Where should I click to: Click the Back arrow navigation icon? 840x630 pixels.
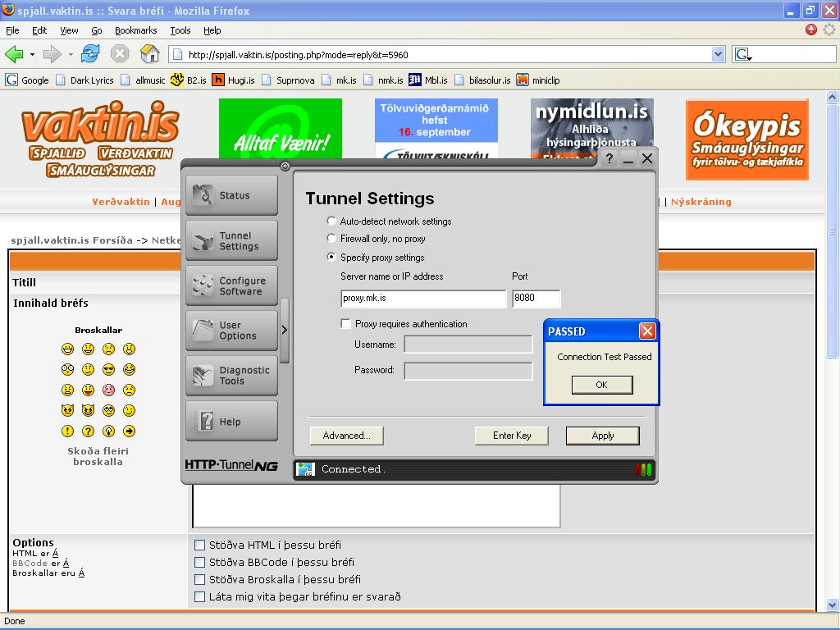[14, 54]
